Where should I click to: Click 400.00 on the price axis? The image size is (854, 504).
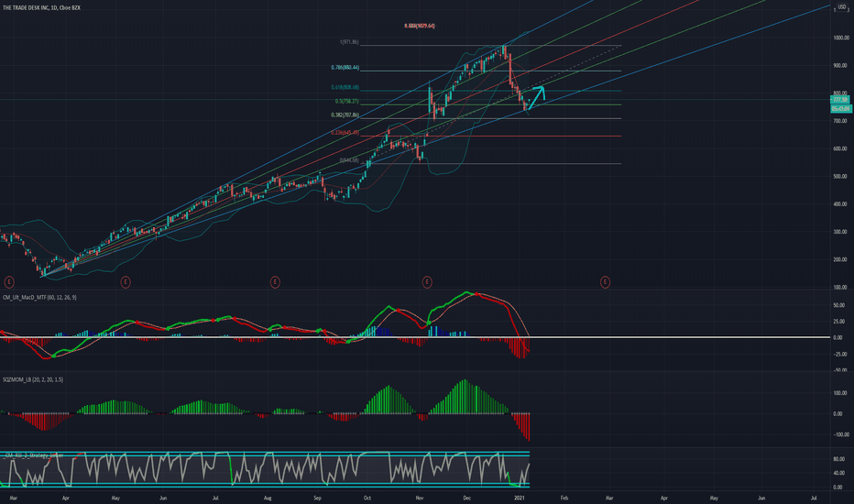pos(840,204)
